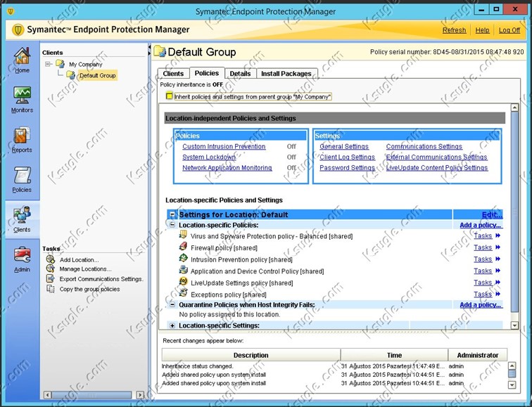Image resolution: width=532 pixels, height=407 pixels.
Task: Expand the Location-specific Settings section
Action: coord(172,325)
